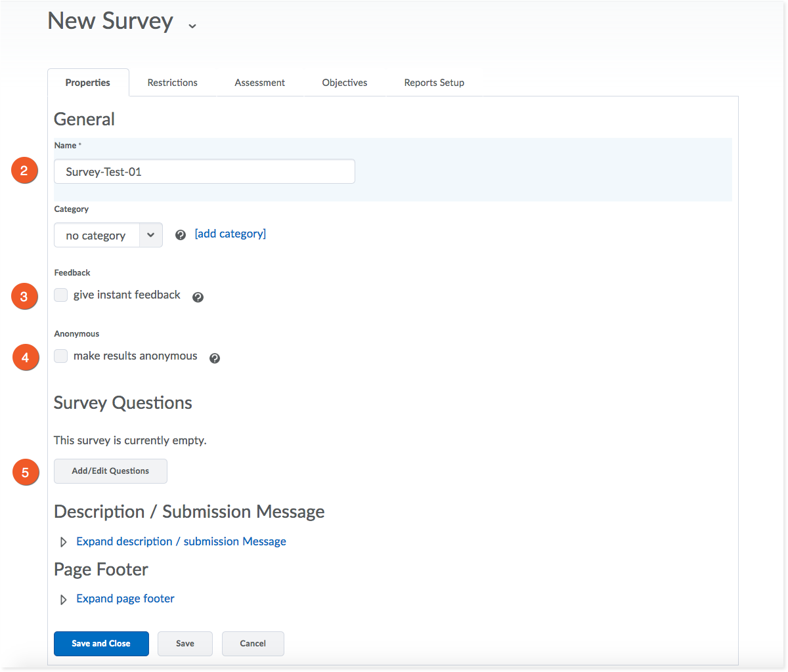Click the Add/Edit Questions button
The height and width of the screenshot is (672, 788).
(x=110, y=471)
